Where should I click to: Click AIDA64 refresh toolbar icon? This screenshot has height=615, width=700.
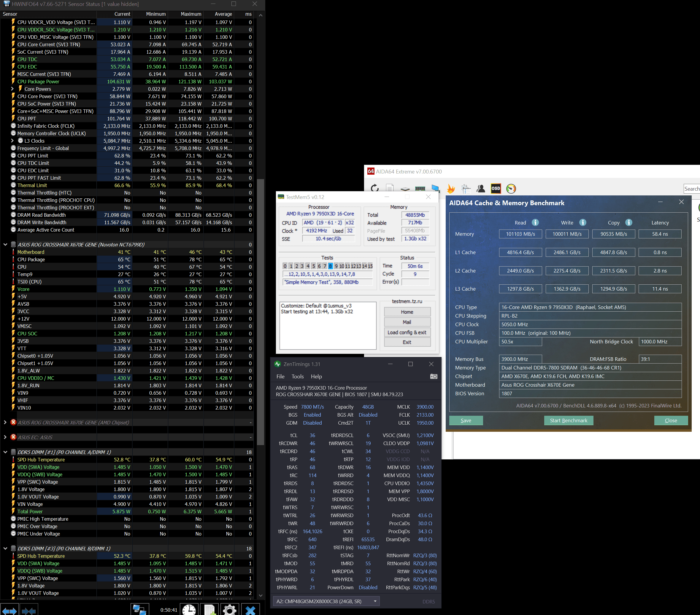tap(375, 188)
